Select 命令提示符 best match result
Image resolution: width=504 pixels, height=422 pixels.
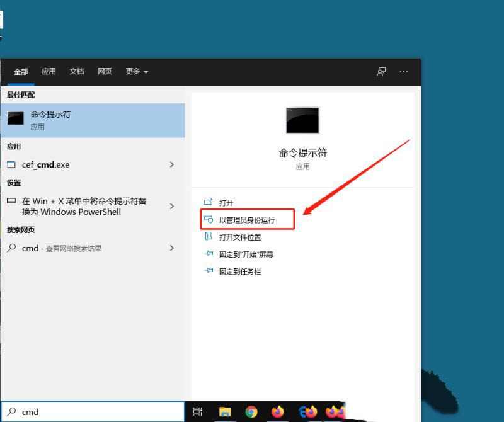click(x=93, y=120)
